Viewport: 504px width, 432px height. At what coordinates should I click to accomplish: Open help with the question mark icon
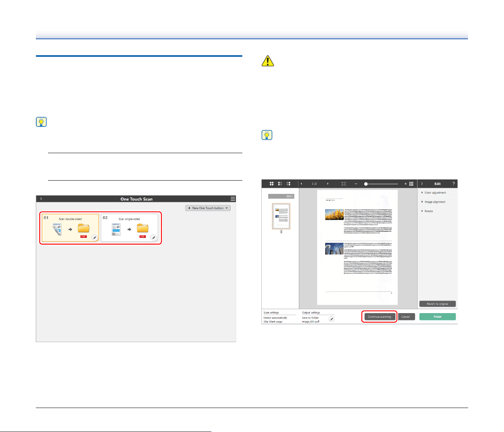coord(453,184)
